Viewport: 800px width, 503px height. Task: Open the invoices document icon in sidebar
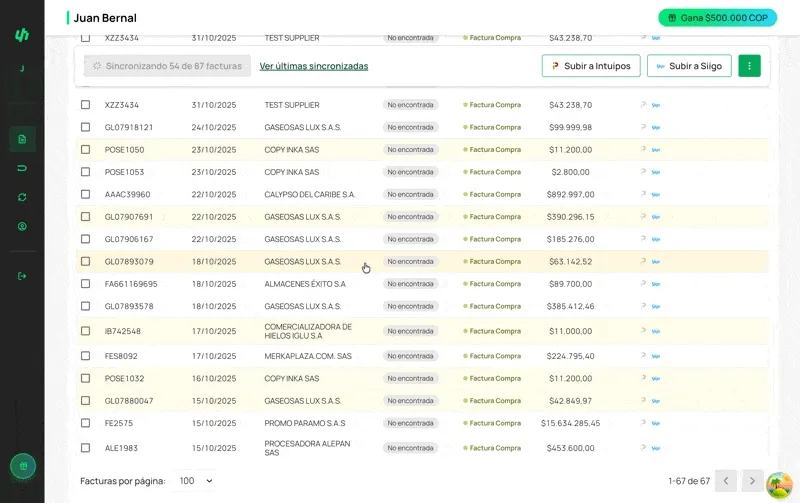22,139
